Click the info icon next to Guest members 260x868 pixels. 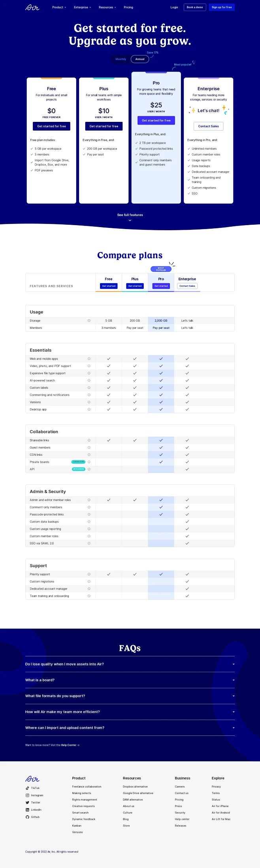coord(89,448)
